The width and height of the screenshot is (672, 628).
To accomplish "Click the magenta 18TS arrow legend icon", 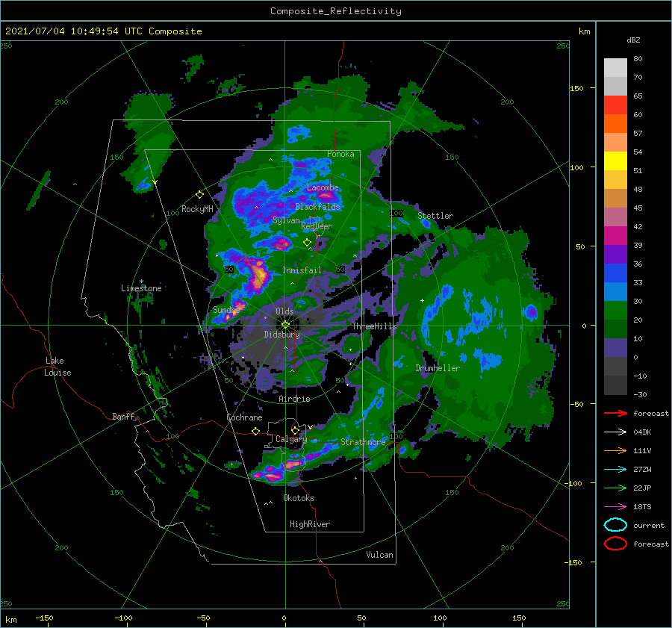I will point(615,507).
